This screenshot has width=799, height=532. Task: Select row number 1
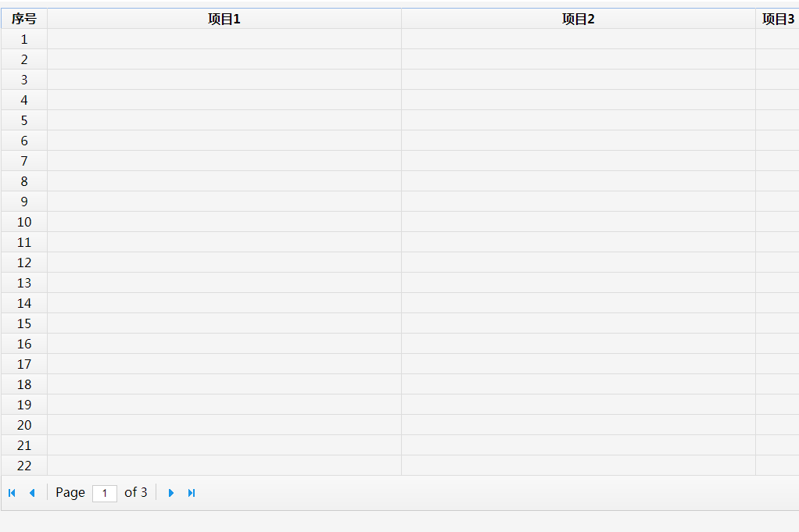coord(24,39)
